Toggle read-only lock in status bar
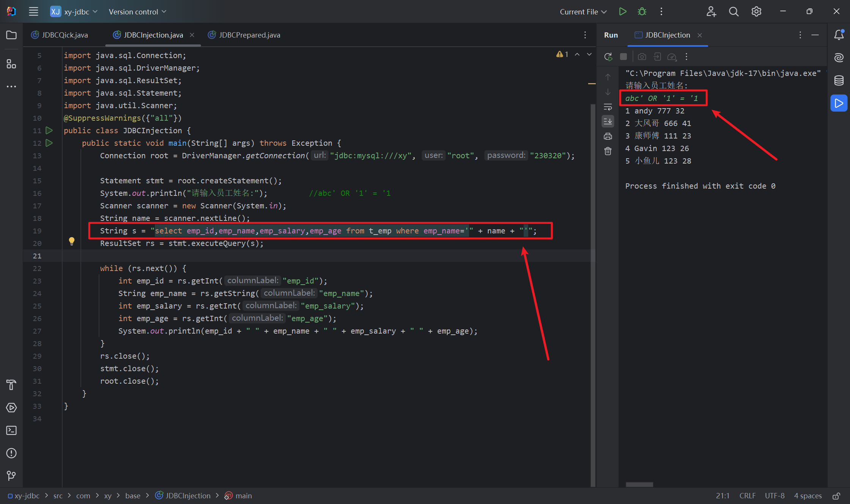850x504 pixels. (836, 496)
